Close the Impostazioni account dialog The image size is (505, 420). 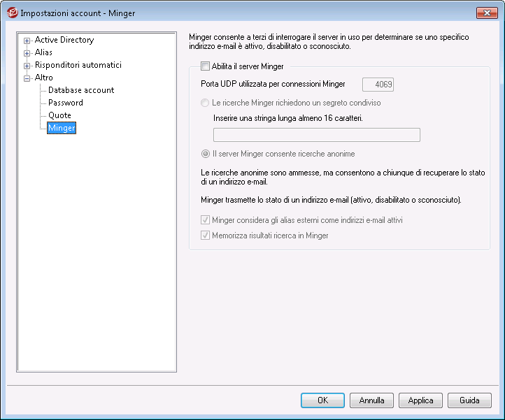(x=487, y=13)
